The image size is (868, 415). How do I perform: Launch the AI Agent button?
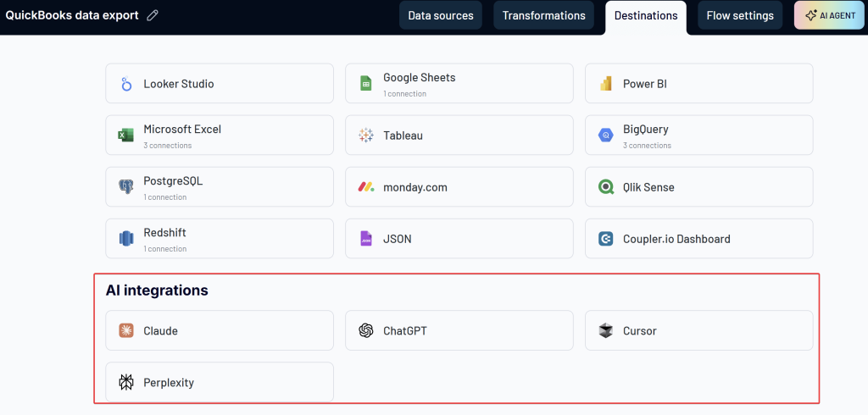click(x=829, y=15)
